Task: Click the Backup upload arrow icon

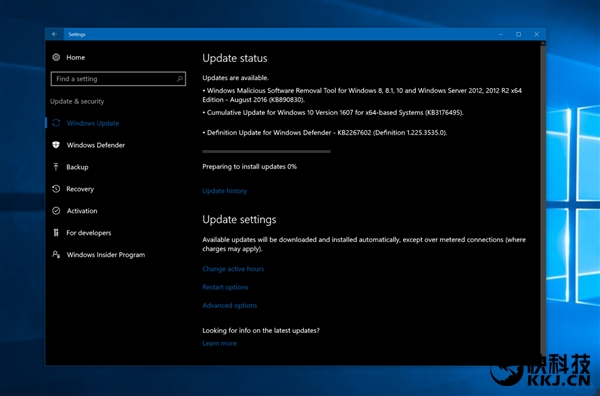Action: coord(56,167)
